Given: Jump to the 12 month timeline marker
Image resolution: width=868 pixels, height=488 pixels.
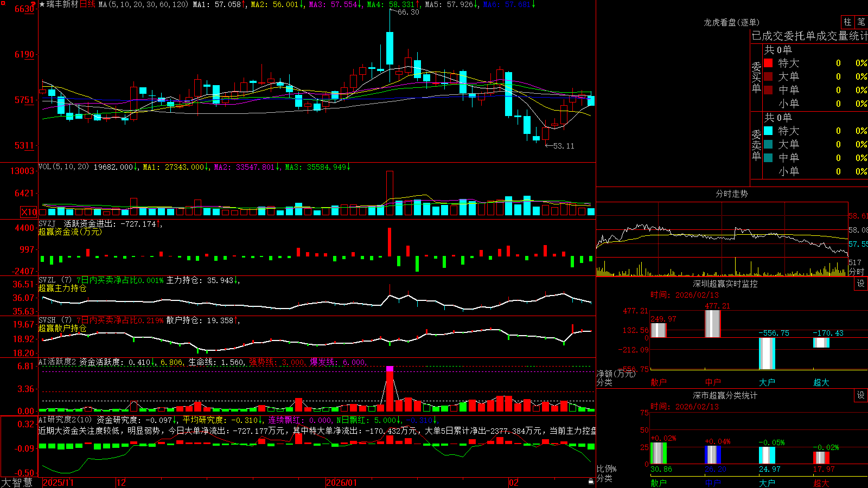Looking at the screenshot, I should click(122, 483).
